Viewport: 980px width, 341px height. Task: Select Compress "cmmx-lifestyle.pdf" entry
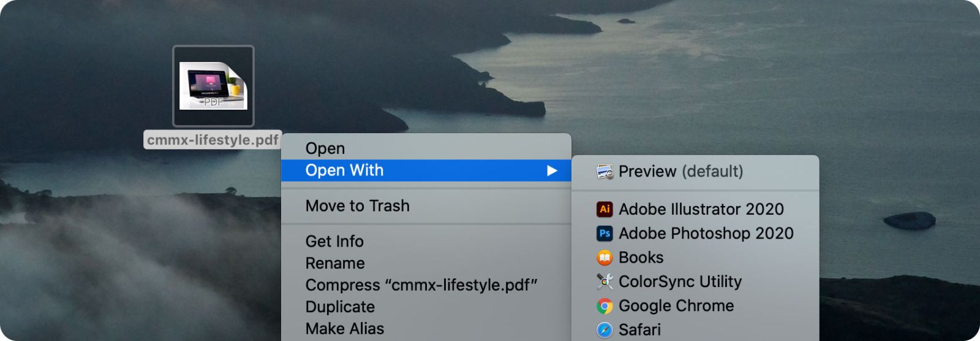pos(426,285)
